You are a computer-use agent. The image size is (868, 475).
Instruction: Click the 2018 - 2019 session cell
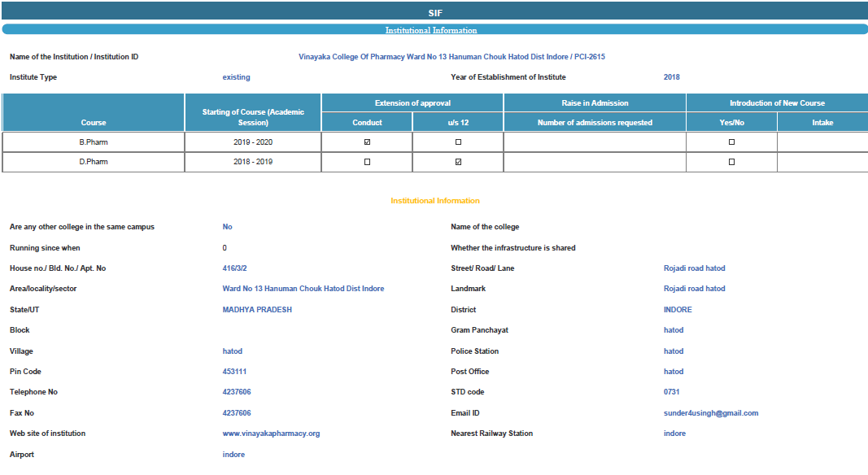click(253, 162)
